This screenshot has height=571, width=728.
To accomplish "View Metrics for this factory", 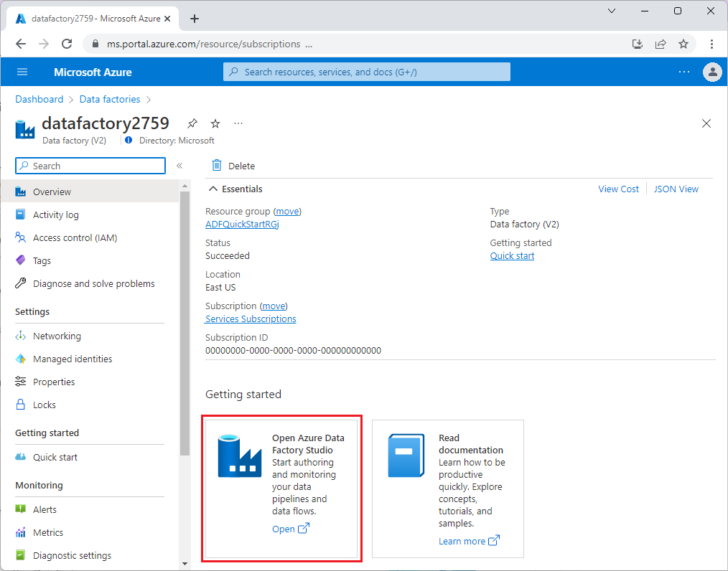I will coord(50,532).
